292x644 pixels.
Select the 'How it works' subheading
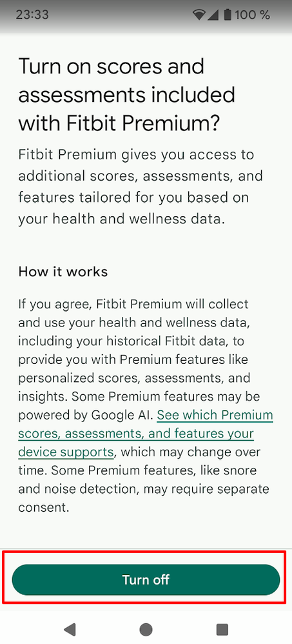[x=63, y=272]
